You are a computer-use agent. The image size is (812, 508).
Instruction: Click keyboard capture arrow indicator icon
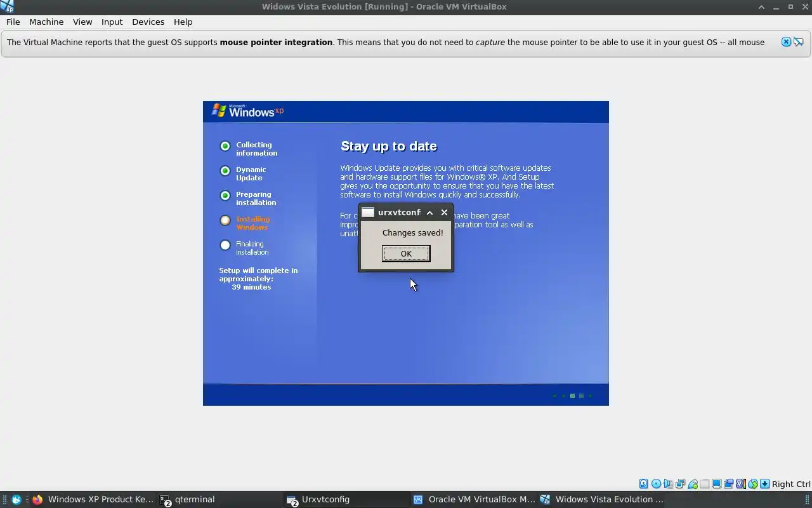(x=764, y=484)
